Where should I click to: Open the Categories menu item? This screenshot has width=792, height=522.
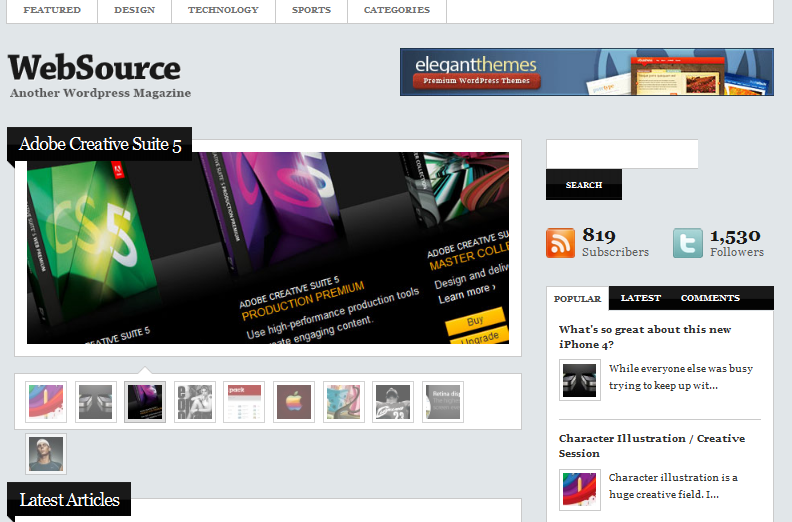tap(397, 10)
